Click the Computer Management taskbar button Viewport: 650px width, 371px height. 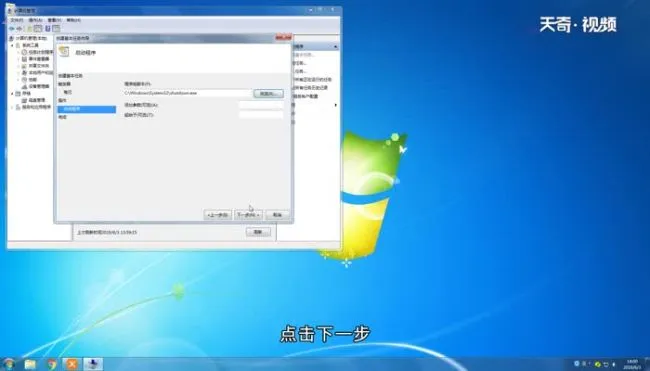click(x=93, y=364)
